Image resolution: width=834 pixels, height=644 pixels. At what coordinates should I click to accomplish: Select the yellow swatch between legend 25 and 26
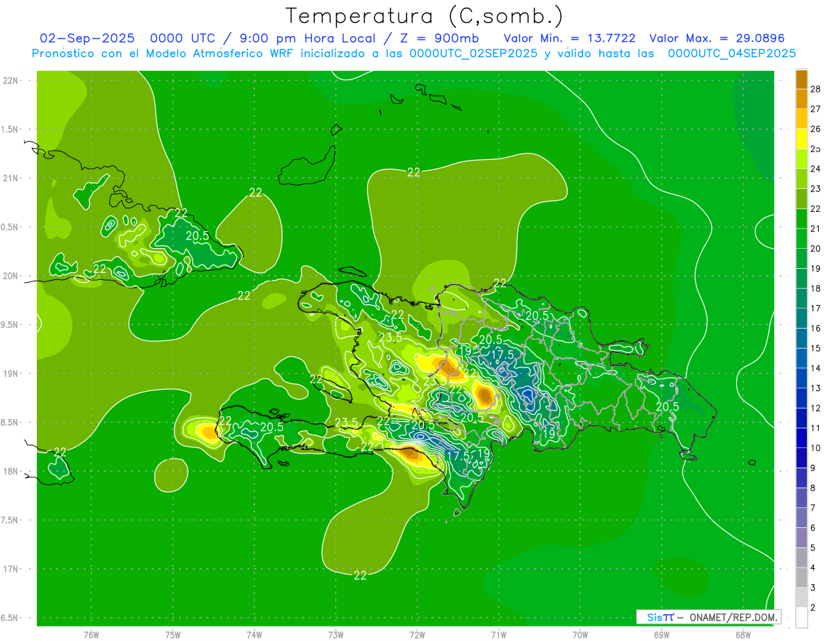[801, 139]
